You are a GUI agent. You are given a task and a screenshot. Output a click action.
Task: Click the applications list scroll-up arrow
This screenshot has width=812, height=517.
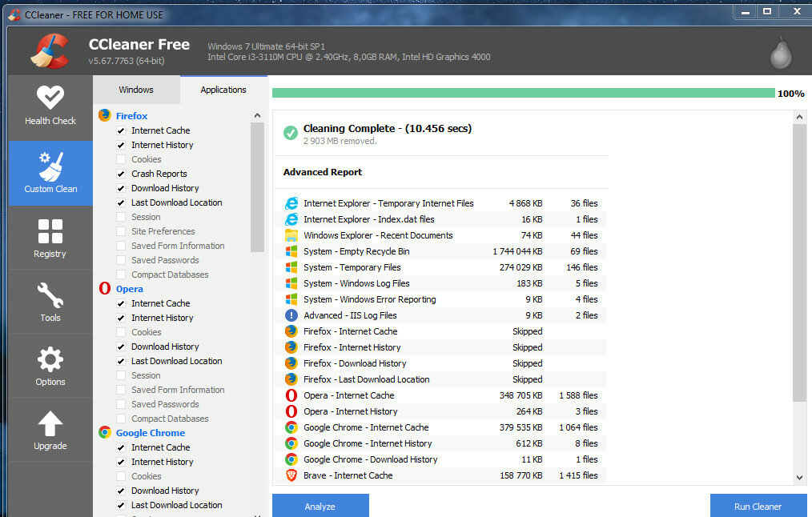pyautogui.click(x=257, y=115)
